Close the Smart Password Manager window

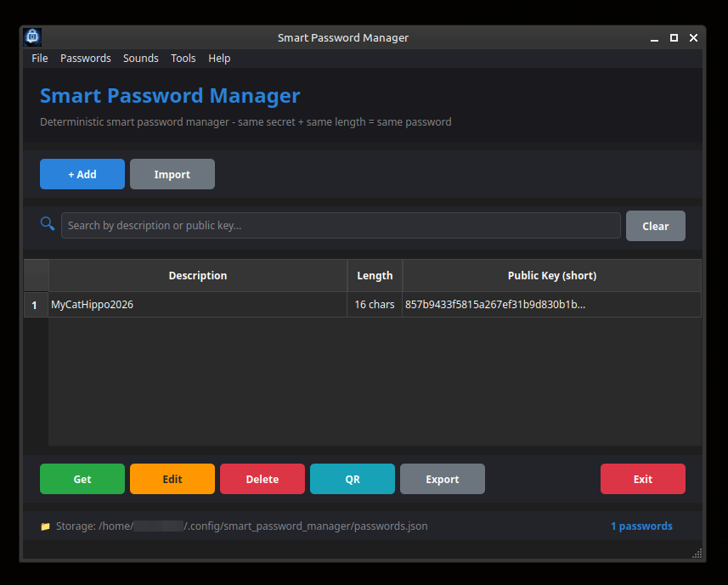coord(693,38)
